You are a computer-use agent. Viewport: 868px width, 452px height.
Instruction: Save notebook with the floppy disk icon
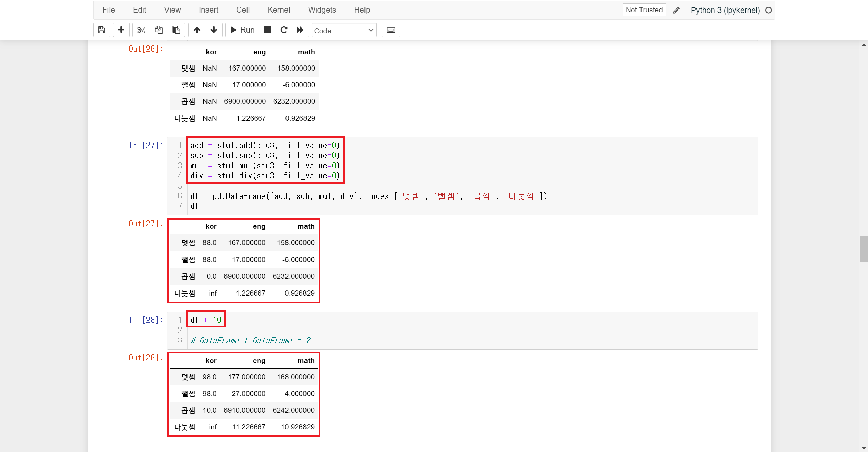(x=101, y=30)
